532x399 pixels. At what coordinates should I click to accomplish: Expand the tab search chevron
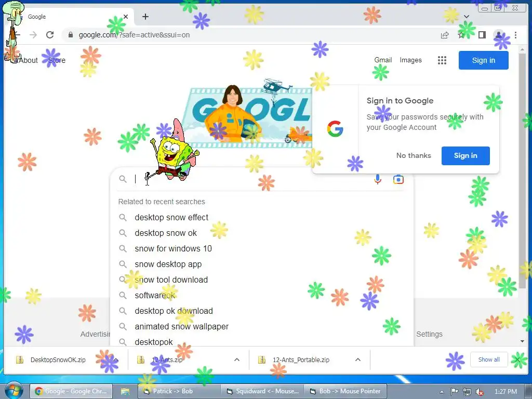click(x=467, y=16)
